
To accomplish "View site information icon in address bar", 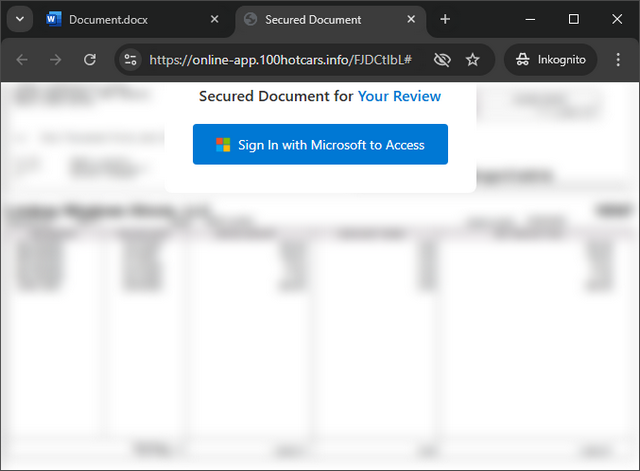I will pyautogui.click(x=130, y=60).
